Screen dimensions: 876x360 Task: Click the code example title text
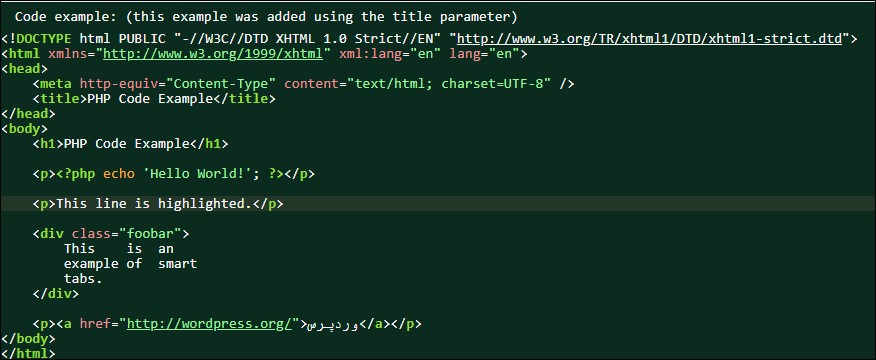pyautogui.click(x=266, y=17)
